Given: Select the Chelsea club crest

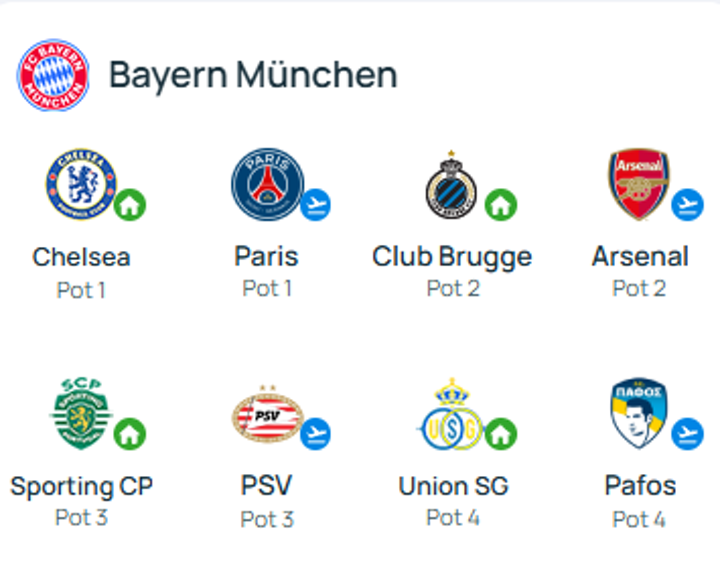Looking at the screenshot, I should tap(80, 185).
